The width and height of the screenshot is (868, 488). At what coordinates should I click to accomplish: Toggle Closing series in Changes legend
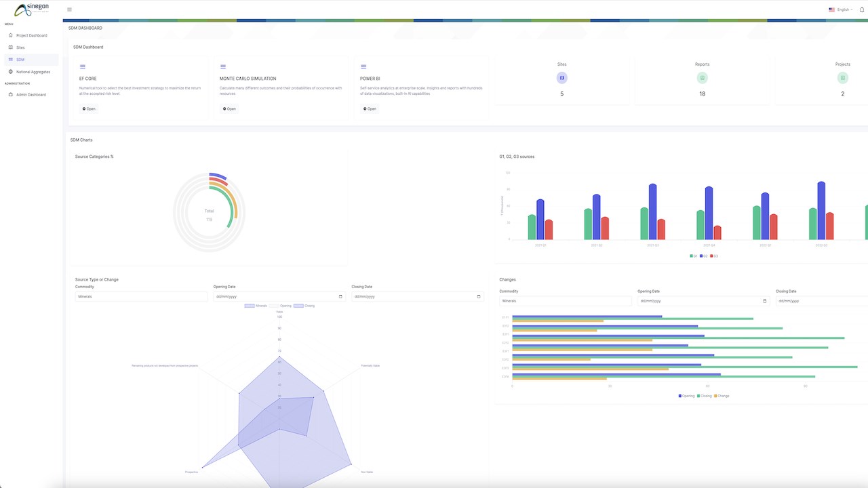705,396
